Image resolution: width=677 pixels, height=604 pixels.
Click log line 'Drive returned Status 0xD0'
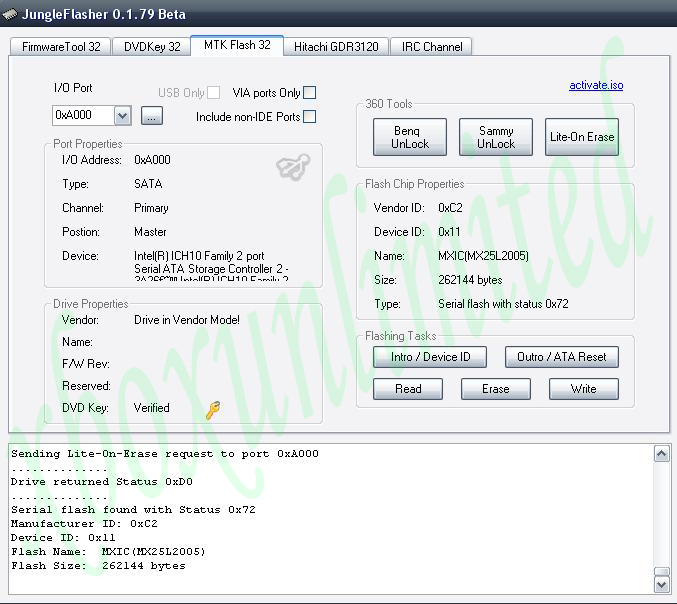coord(101,482)
